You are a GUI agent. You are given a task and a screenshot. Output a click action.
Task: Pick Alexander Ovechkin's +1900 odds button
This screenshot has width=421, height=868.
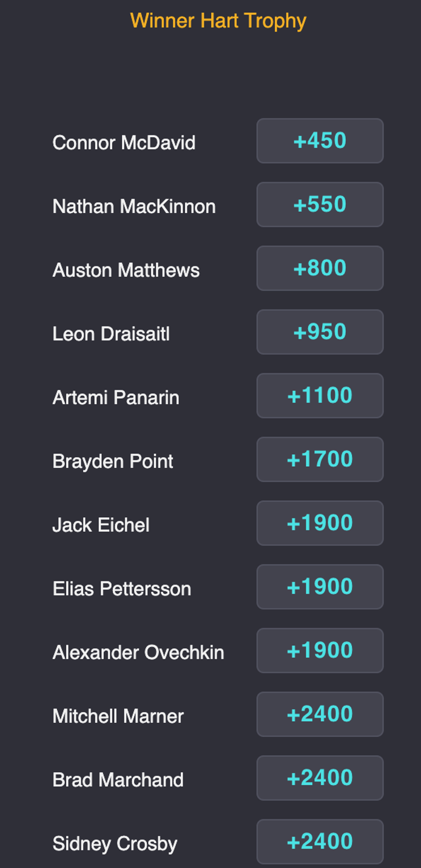[320, 651]
